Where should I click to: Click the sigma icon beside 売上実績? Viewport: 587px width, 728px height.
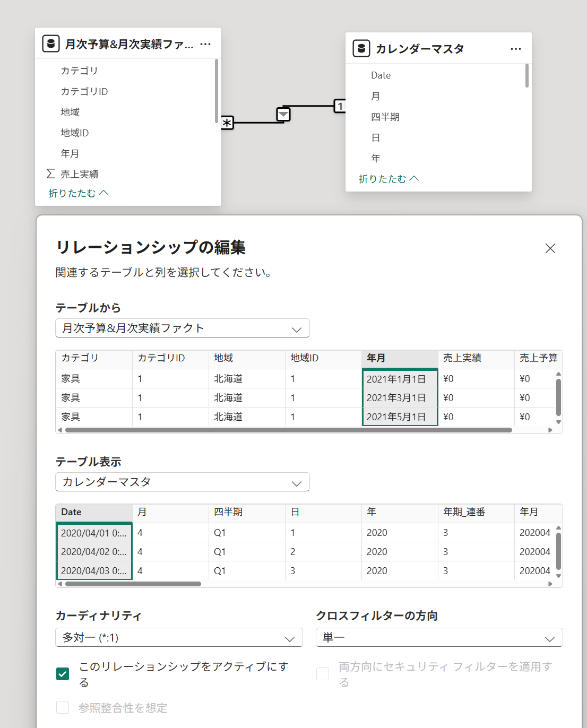(51, 174)
